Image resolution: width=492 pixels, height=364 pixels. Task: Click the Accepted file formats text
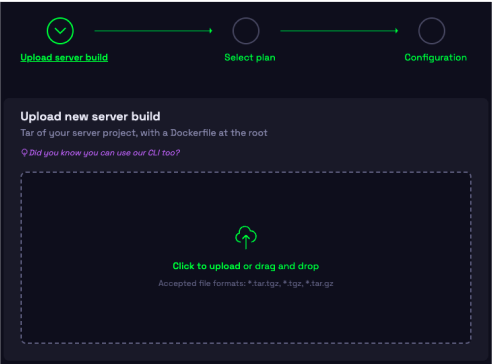click(x=246, y=283)
